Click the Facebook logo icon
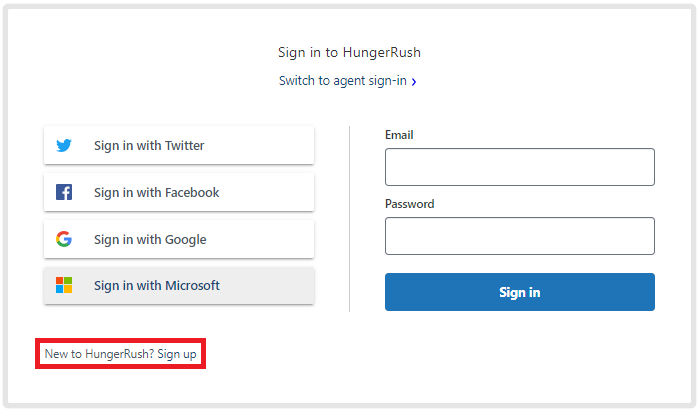The width and height of the screenshot is (700, 411). 64,193
